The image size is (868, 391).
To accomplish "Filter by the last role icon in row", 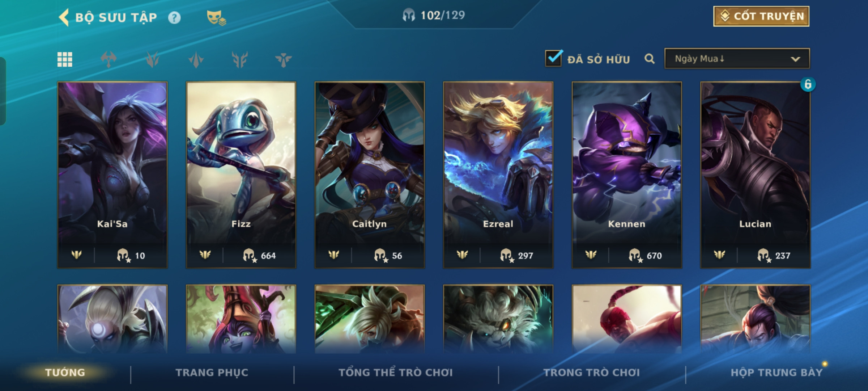I will (283, 59).
